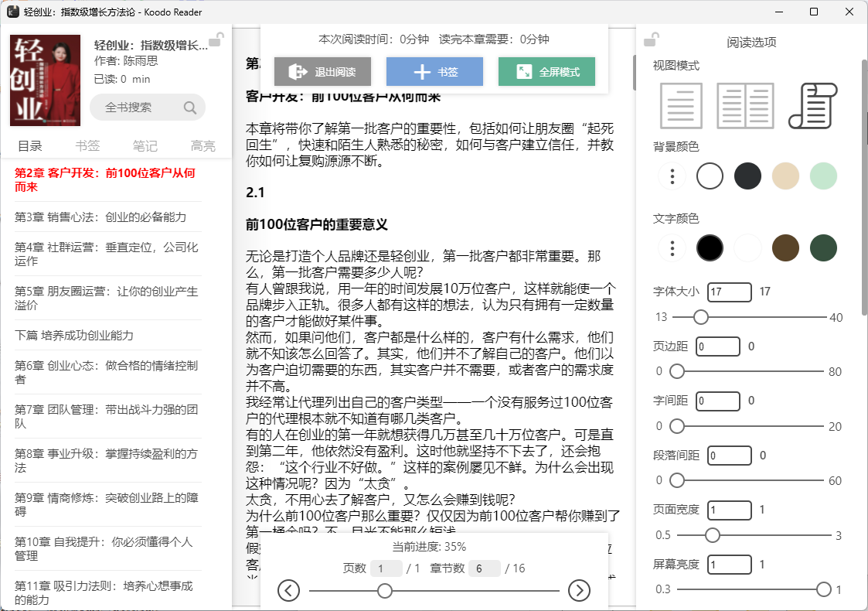Click the 页数 page number field
This screenshot has width=868, height=611.
(386, 568)
